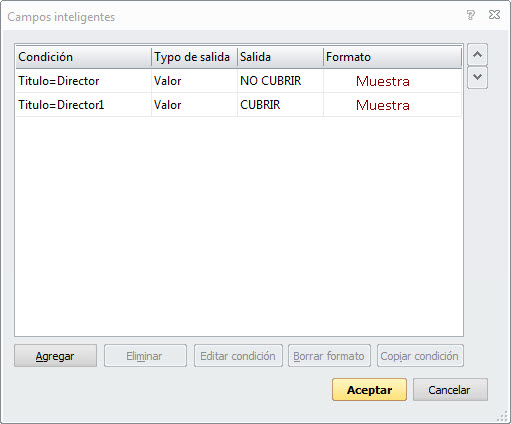Move condition up with the up arrow

477,54
